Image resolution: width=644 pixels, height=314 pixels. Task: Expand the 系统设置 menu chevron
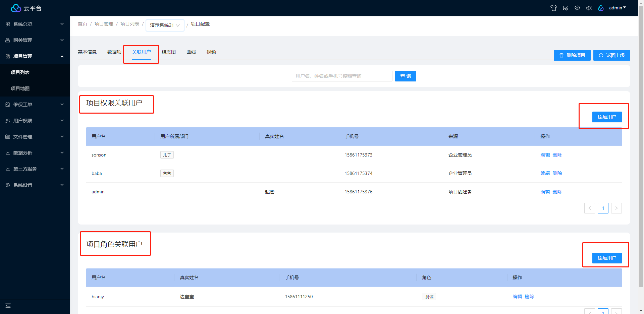click(x=62, y=185)
